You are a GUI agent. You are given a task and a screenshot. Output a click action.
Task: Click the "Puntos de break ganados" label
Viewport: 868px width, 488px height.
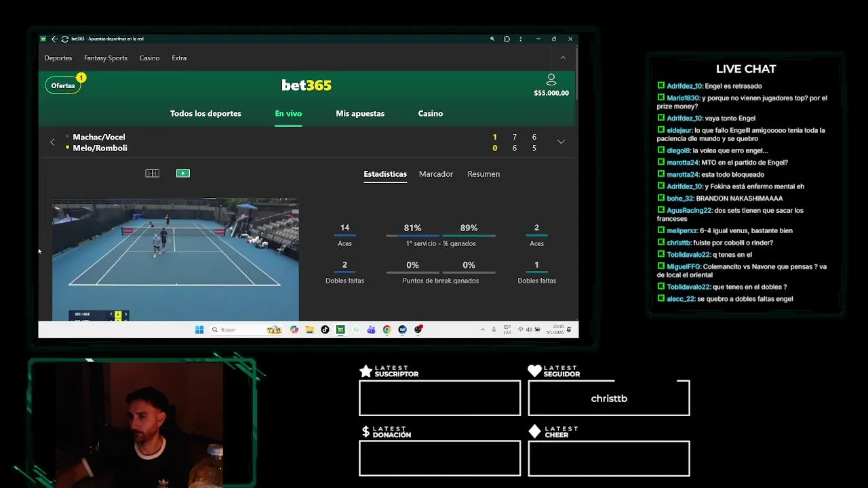pos(441,281)
